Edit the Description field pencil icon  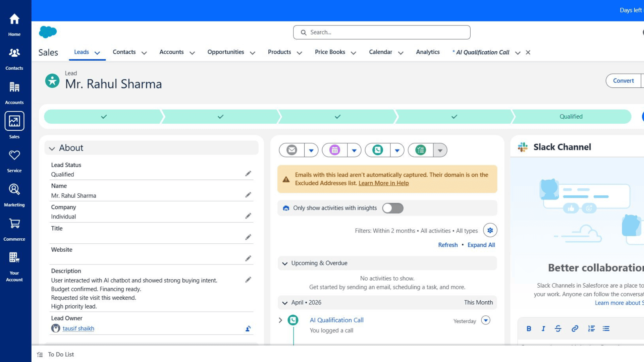248,280
